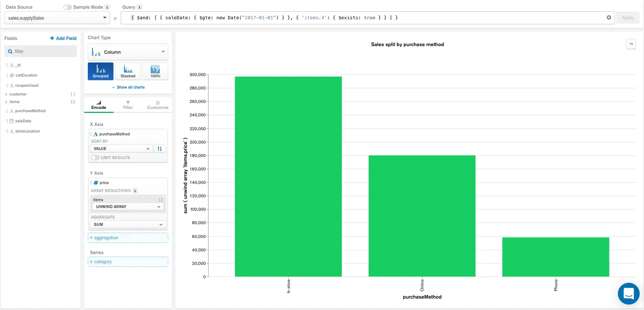Open the sales.supplySales data source dropdown
644x310 pixels.
(x=57, y=18)
